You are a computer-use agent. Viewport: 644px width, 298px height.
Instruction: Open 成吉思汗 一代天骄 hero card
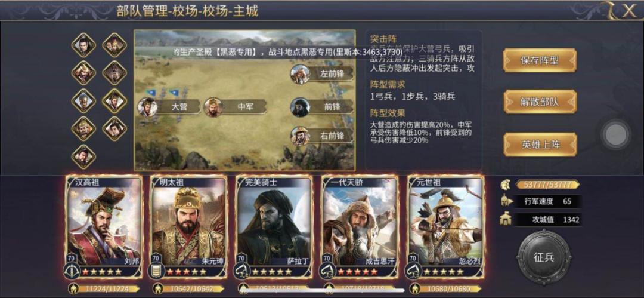click(360, 227)
